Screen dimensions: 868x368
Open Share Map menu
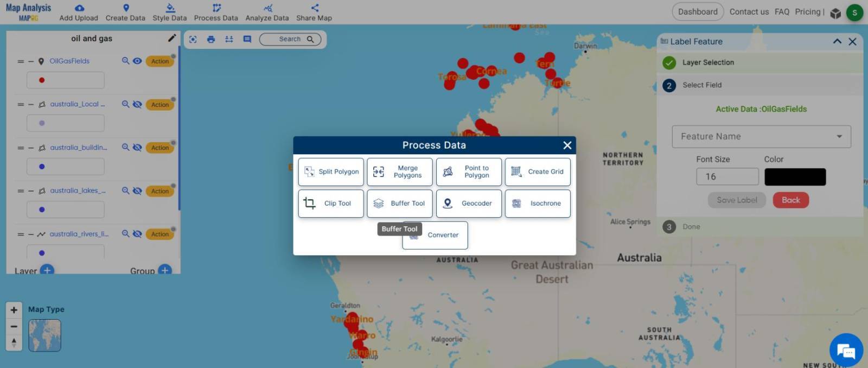[314, 12]
